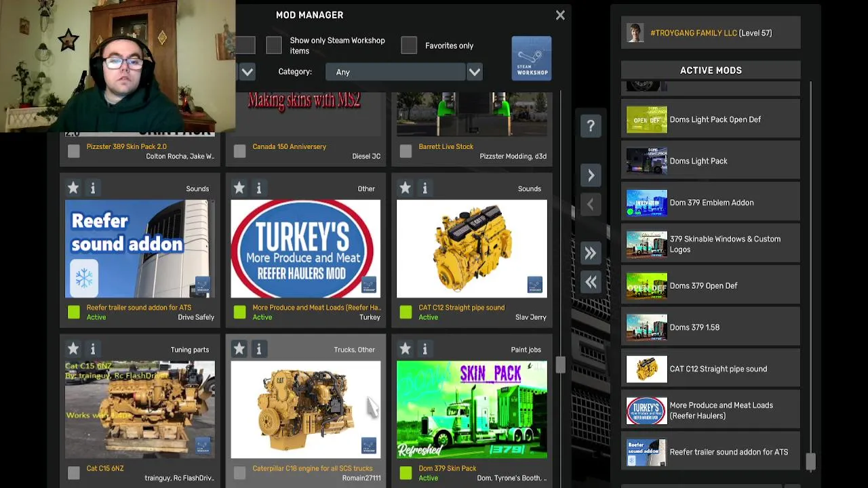
Task: Select Doms 379 Open Def active mod
Action: 711,286
